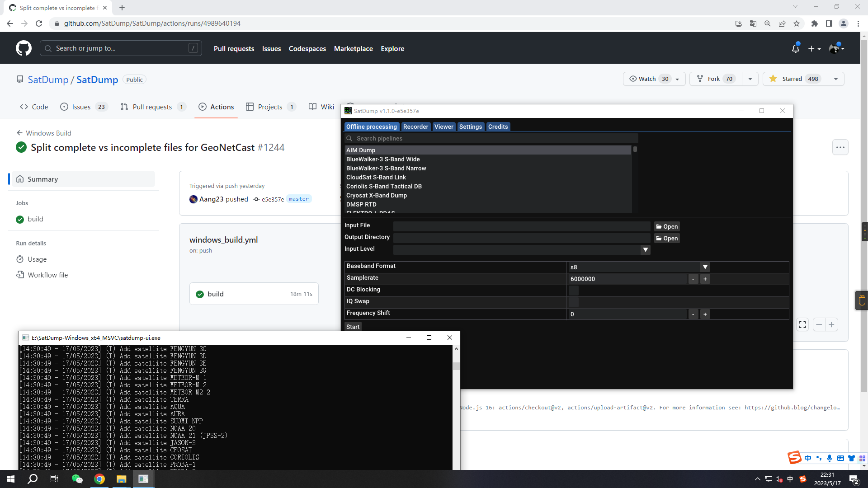Open Pull requests from the GitHub navigation
The image size is (868, 488).
tap(234, 48)
